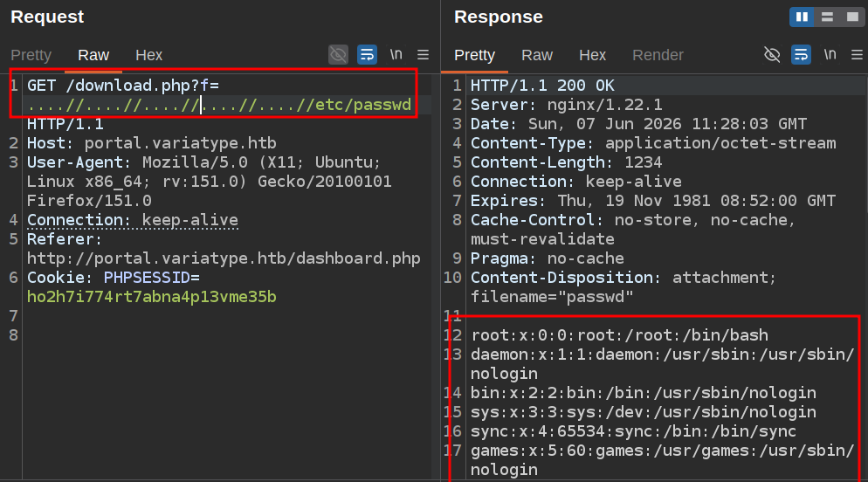The width and height of the screenshot is (868, 482).
Task: Select top-bottom stacked layout icon
Action: pyautogui.click(x=827, y=17)
